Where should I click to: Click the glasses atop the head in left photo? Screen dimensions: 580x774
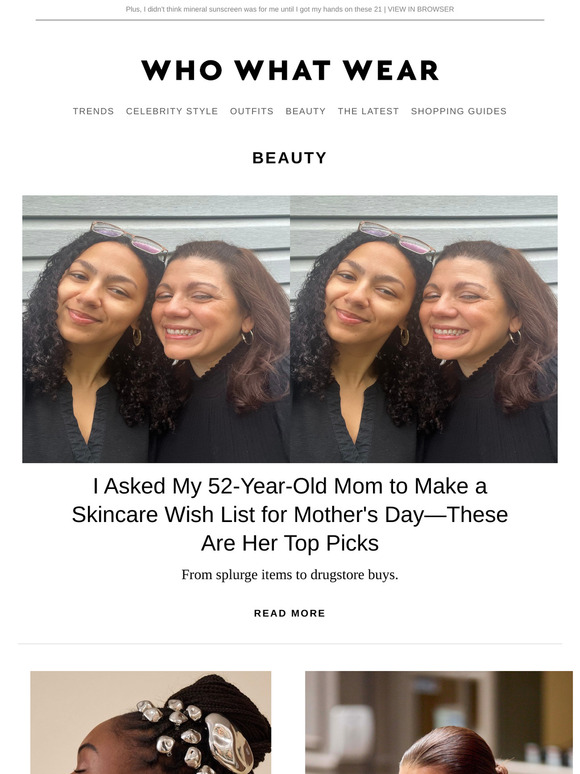[x=129, y=237]
